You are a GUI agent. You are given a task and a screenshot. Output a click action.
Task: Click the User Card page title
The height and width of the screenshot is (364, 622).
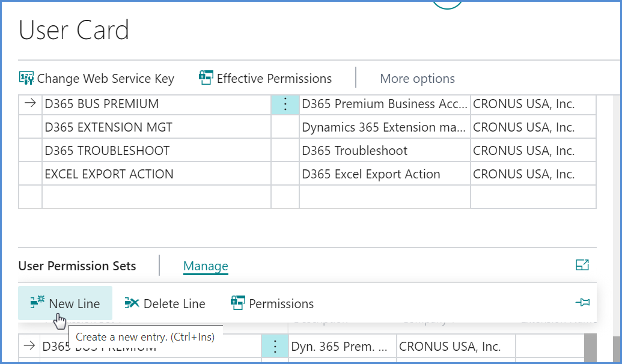click(x=74, y=30)
